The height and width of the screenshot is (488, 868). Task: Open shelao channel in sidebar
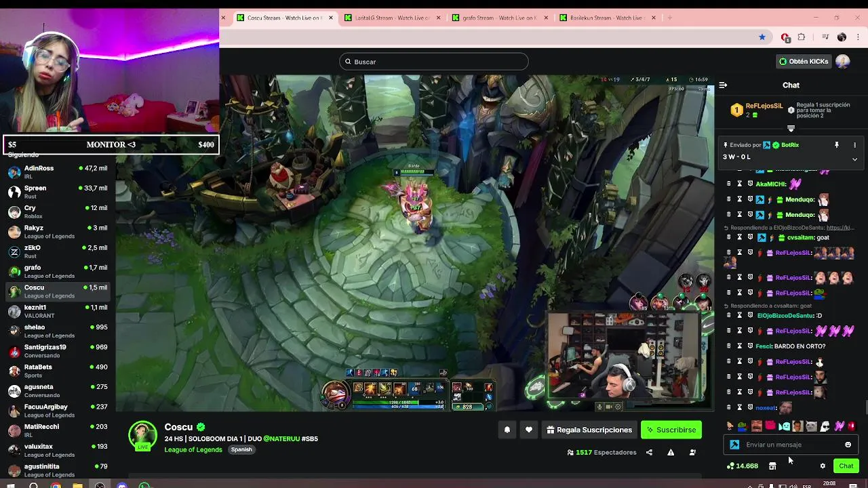pos(58,331)
